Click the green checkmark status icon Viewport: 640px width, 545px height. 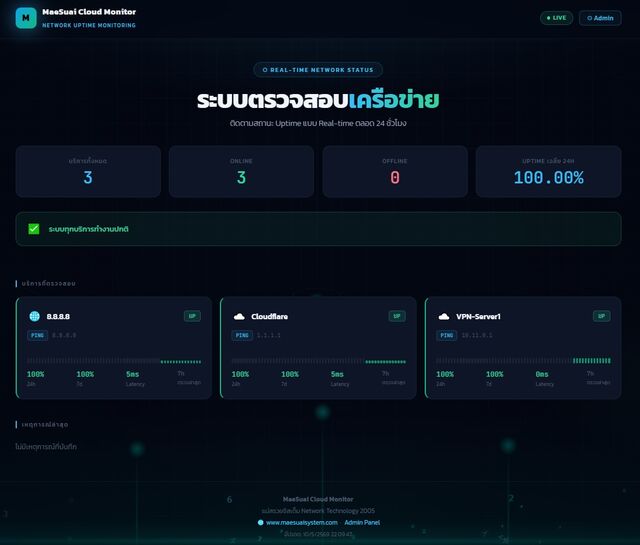[x=34, y=229]
